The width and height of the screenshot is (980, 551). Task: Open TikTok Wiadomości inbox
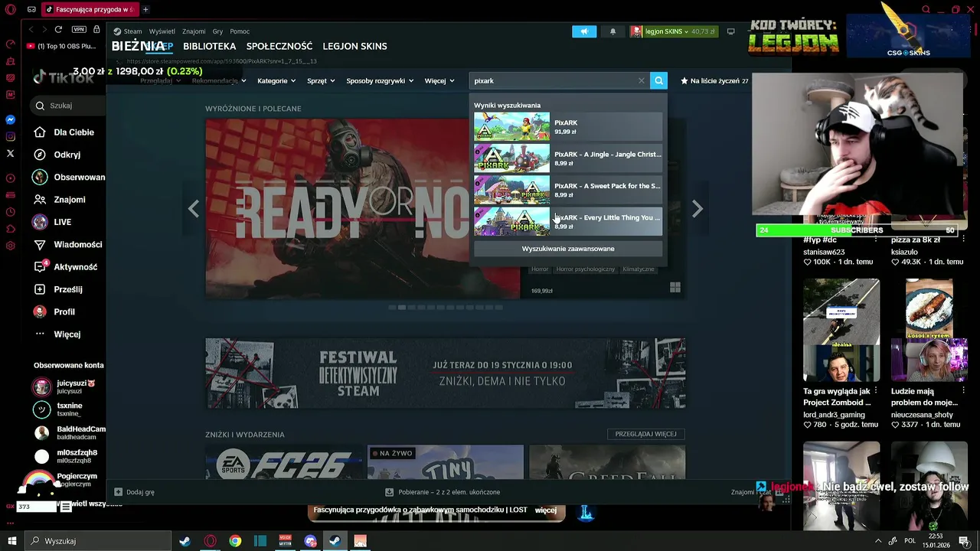(67, 245)
